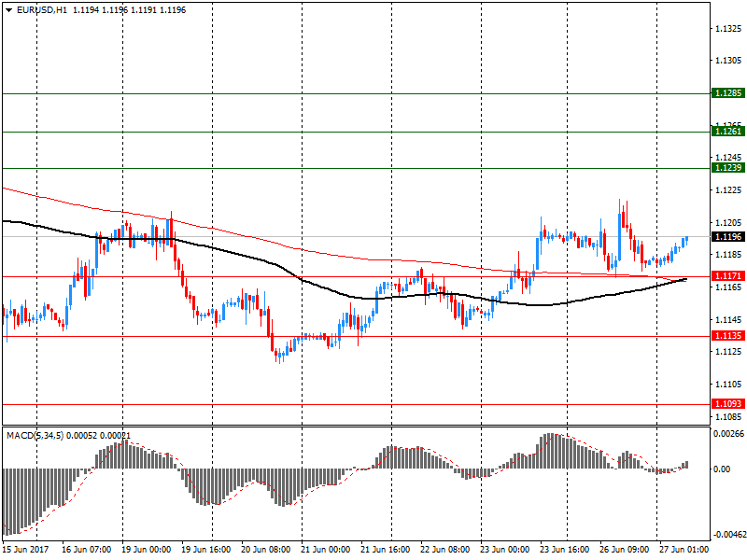Click the 1.1325 price scale value
The image size is (747, 560).
(728, 29)
